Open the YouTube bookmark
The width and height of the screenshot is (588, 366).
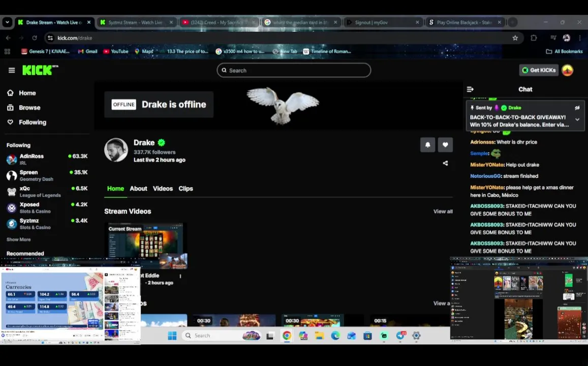coord(116,51)
